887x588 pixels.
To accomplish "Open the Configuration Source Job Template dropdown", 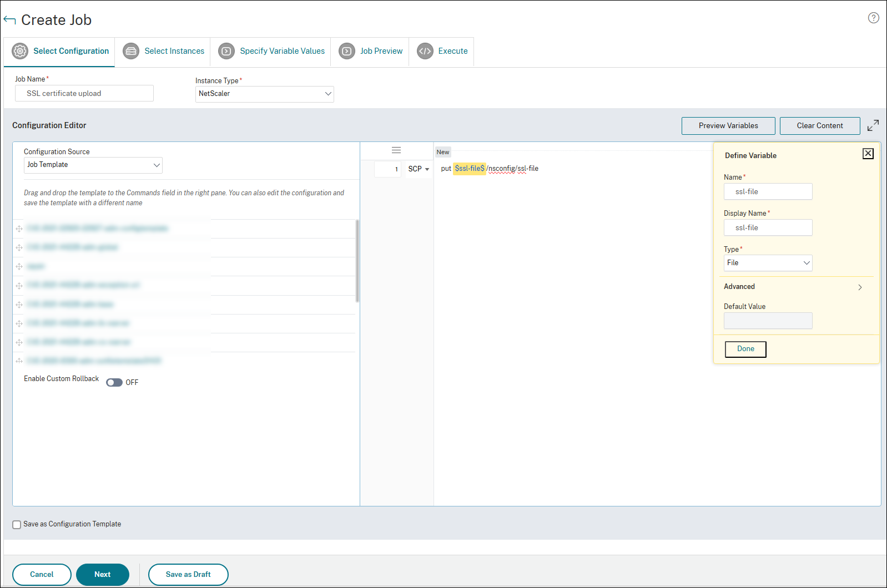I will coord(93,165).
